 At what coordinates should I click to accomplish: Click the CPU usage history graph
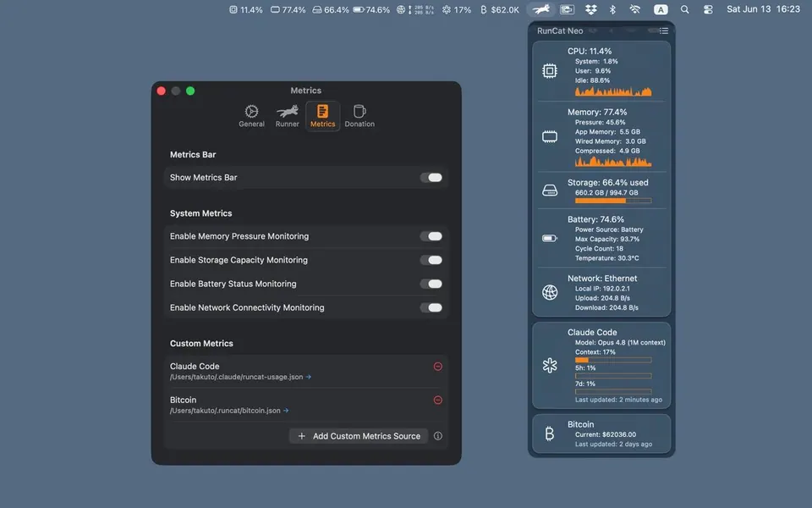pos(613,91)
